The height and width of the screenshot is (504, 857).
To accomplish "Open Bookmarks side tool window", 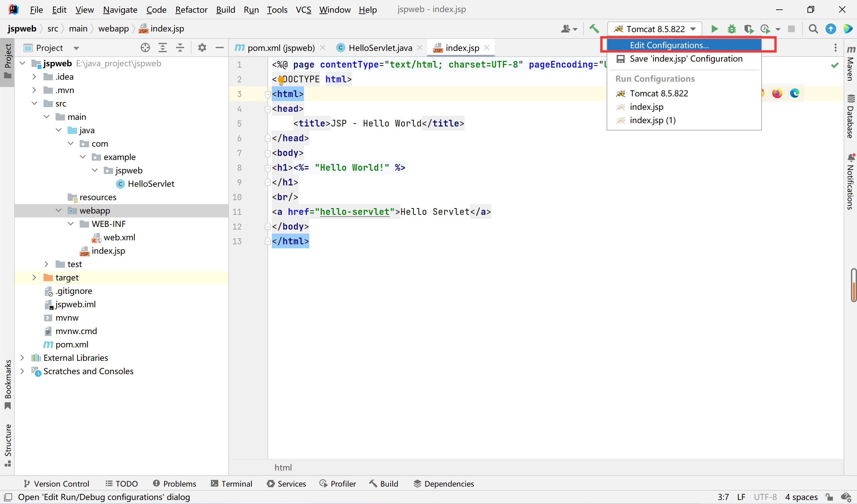I will (7, 385).
